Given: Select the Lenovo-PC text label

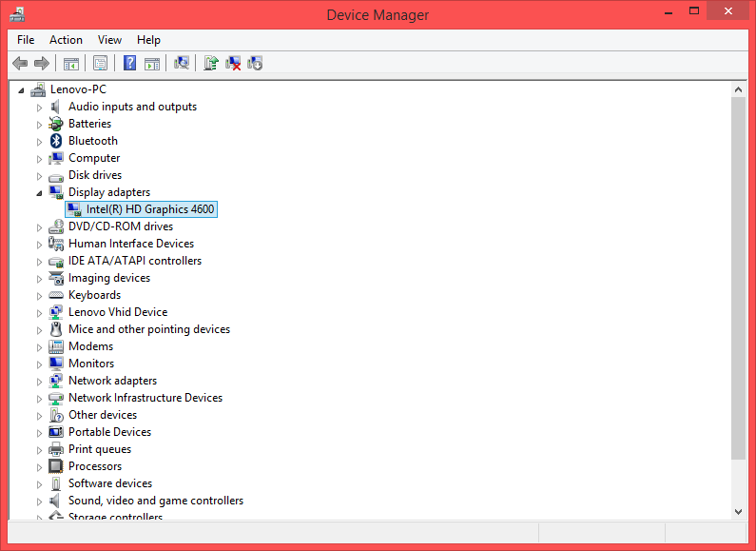Looking at the screenshot, I should pos(78,89).
